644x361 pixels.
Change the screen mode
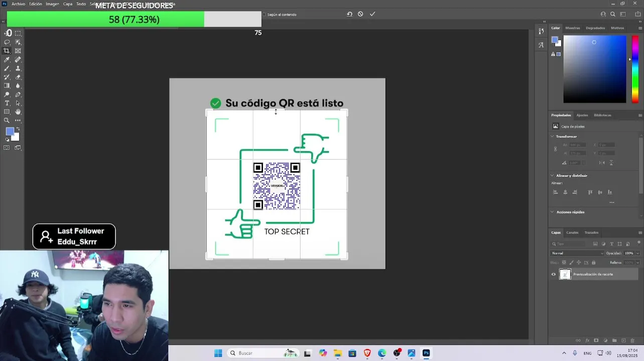(18, 147)
